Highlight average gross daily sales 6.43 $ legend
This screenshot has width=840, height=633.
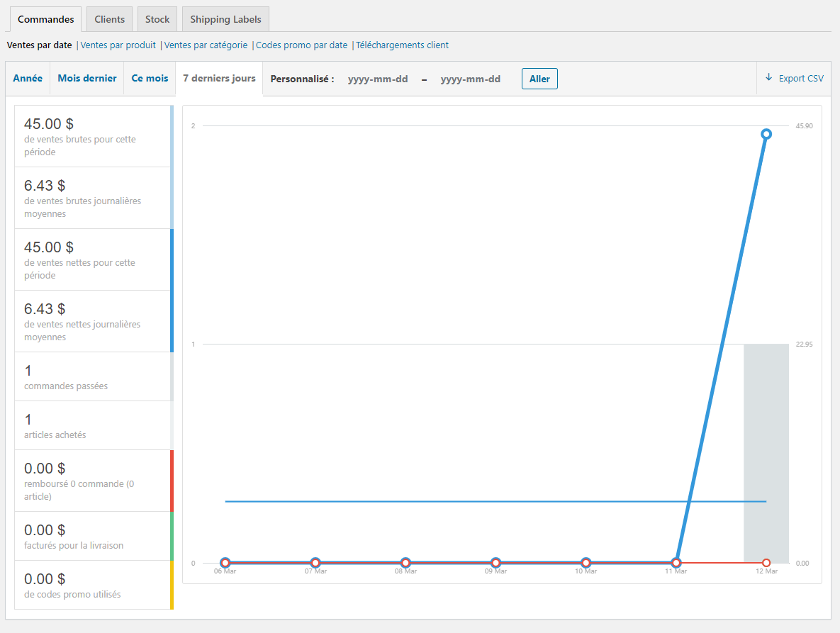click(x=94, y=198)
